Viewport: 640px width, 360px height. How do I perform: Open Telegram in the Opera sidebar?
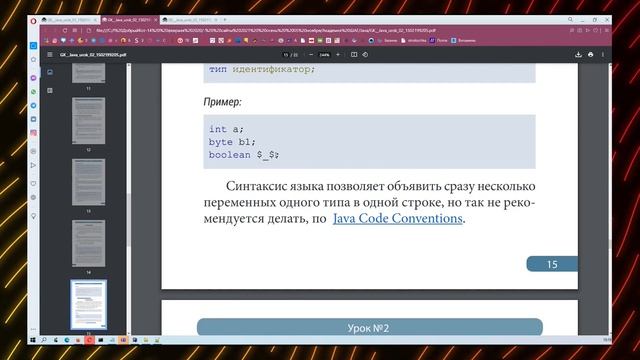click(x=33, y=105)
